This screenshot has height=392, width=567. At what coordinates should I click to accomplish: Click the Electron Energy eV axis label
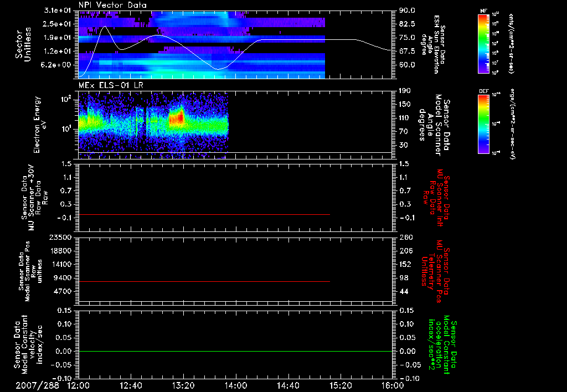[40, 125]
